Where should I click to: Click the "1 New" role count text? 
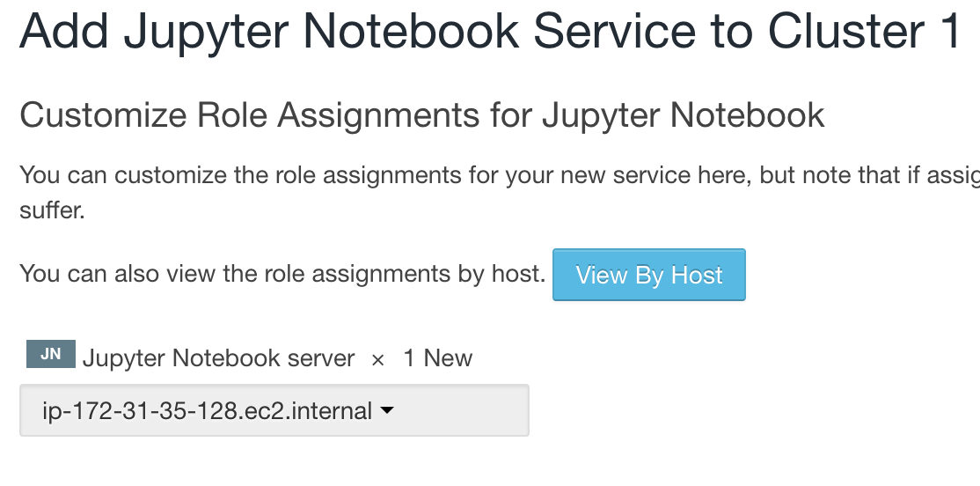(437, 358)
